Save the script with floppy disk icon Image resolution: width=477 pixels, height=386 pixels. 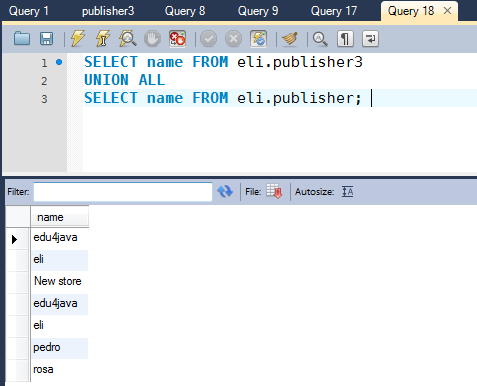pyautogui.click(x=46, y=39)
